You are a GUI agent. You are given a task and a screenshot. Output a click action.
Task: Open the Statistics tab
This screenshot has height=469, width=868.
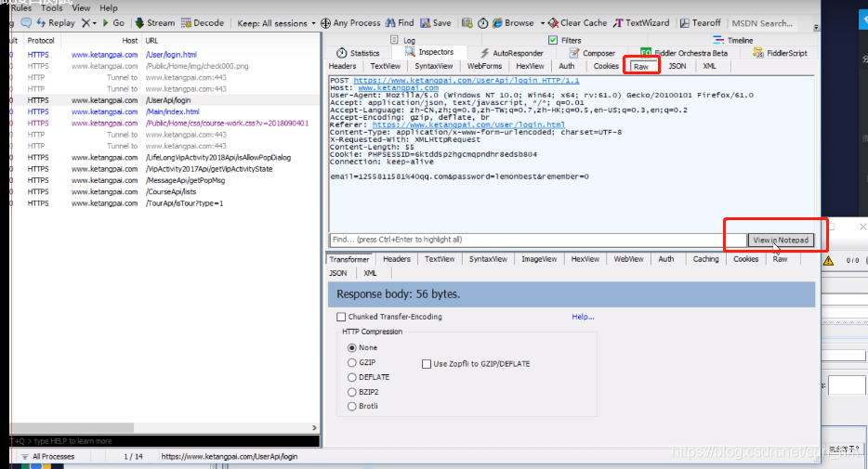358,53
